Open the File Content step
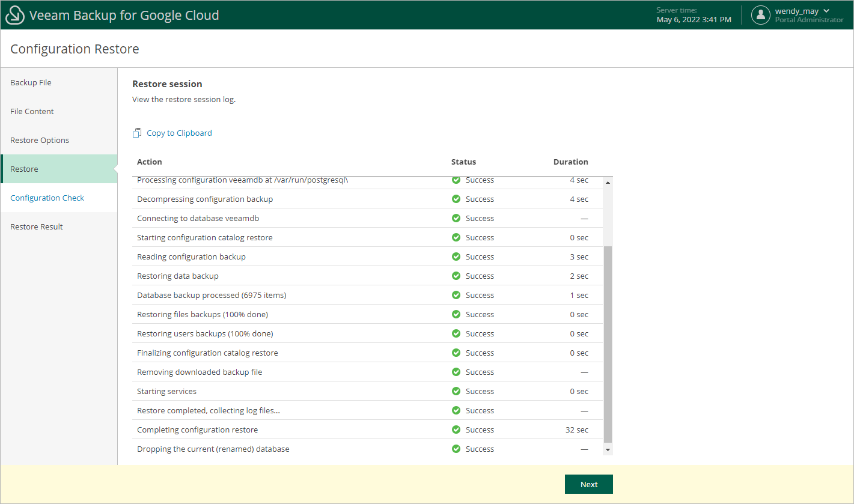The image size is (854, 504). click(32, 111)
